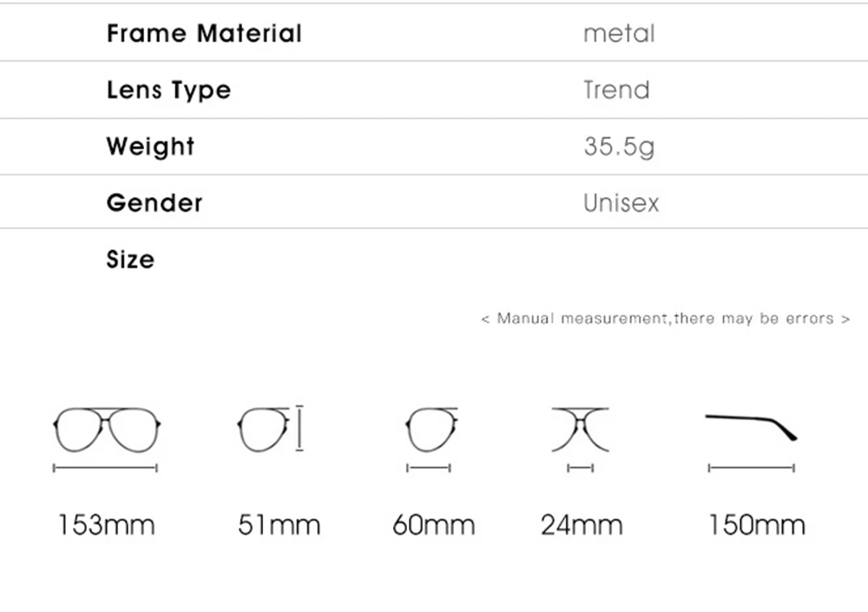The height and width of the screenshot is (612, 868).
Task: Click the Lens Type label
Action: (168, 90)
